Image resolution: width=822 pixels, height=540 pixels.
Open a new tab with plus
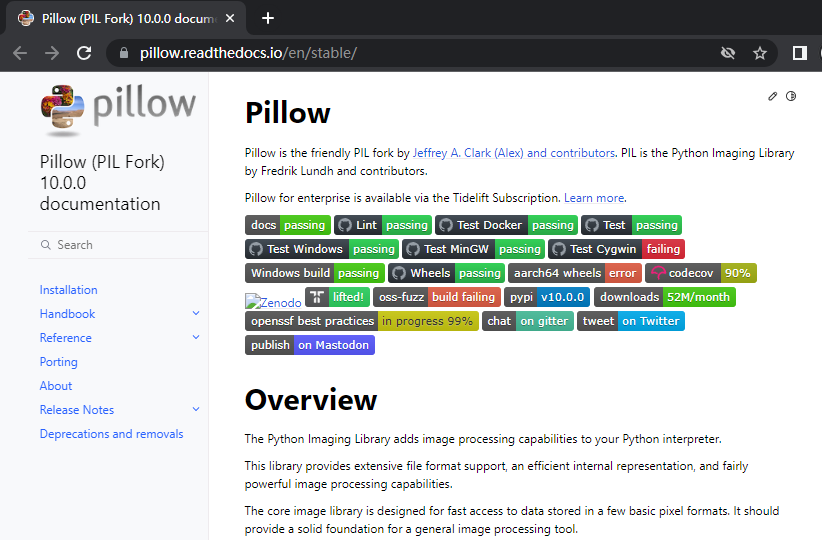click(x=268, y=18)
